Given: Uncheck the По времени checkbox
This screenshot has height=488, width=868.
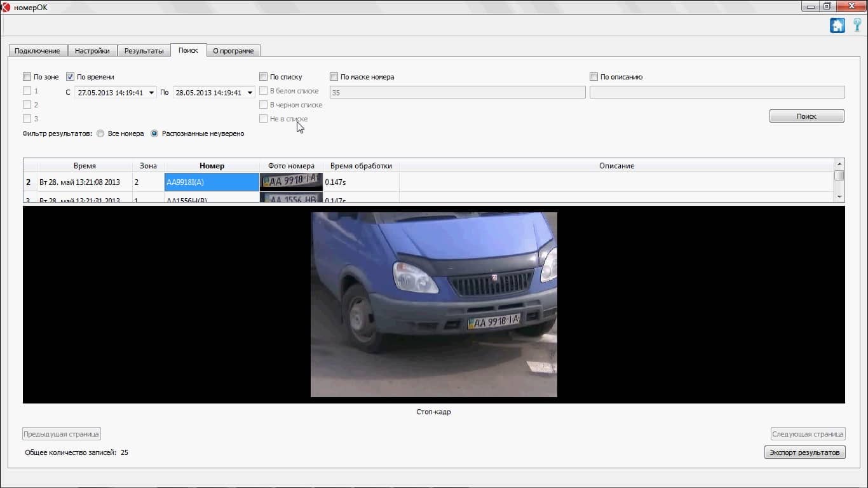Looking at the screenshot, I should pyautogui.click(x=71, y=77).
